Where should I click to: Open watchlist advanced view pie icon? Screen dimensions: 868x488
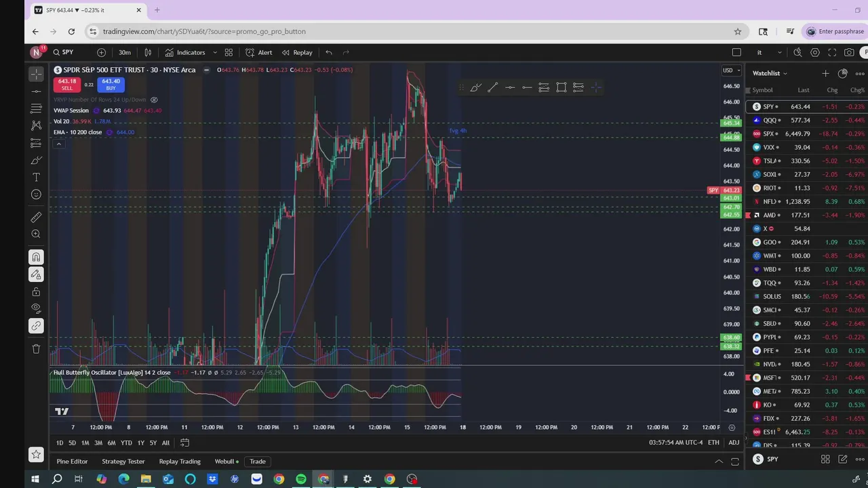[843, 73]
